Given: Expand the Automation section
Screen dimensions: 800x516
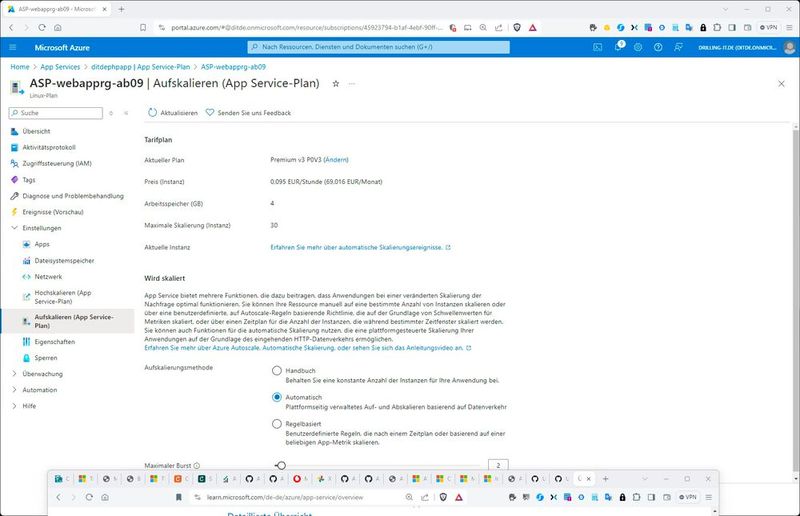Looking at the screenshot, I should (x=14, y=390).
